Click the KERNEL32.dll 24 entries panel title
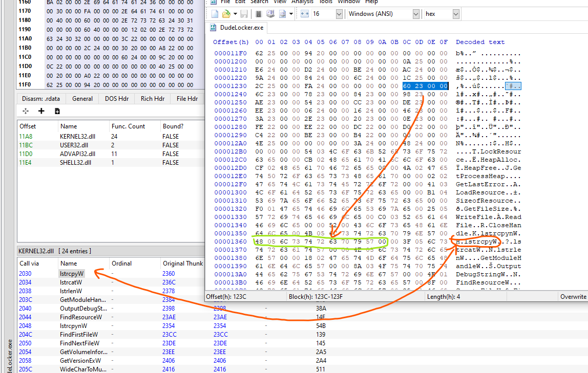The width and height of the screenshot is (588, 373). 55,251
